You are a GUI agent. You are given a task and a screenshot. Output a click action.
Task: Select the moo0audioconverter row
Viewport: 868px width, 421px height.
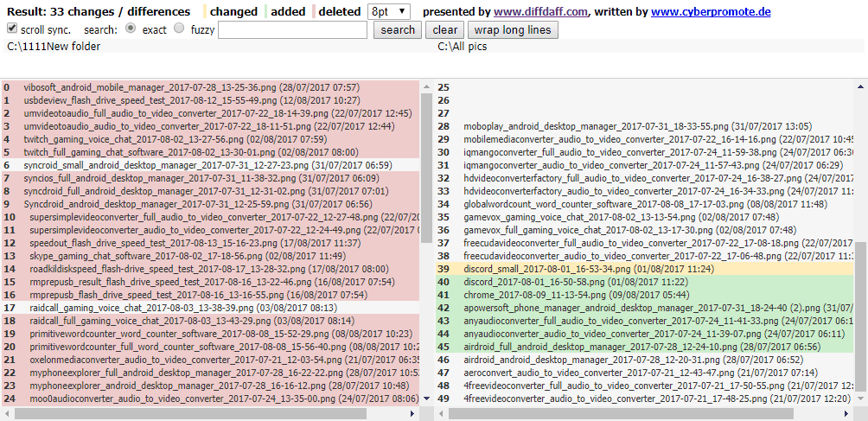[x=210, y=399]
